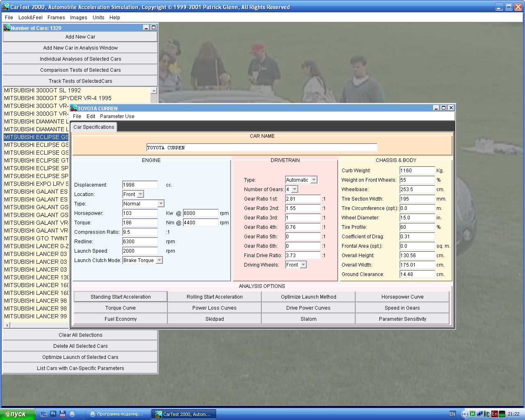Click the round blue quick launch icon
This screenshot has height=420, width=525.
point(72,414)
